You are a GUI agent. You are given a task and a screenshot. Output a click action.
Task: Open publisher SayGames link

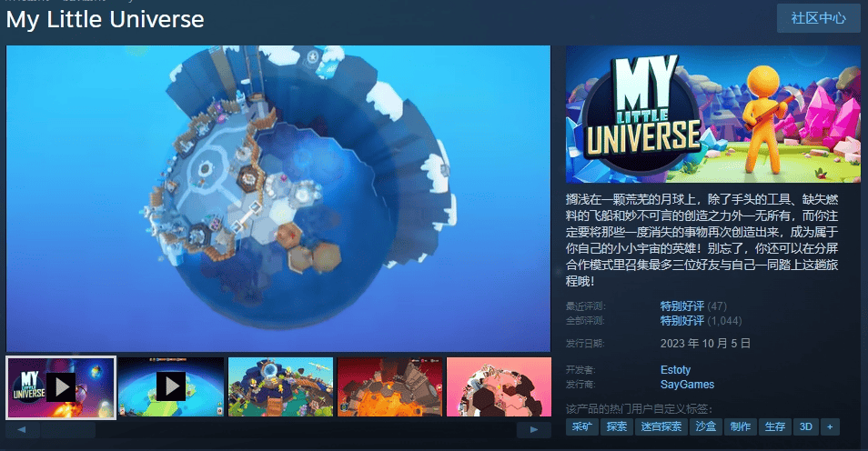click(687, 384)
